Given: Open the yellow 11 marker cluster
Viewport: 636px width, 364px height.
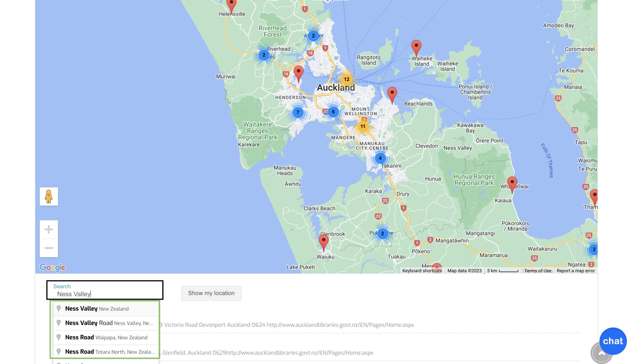Looking at the screenshot, I should (363, 126).
